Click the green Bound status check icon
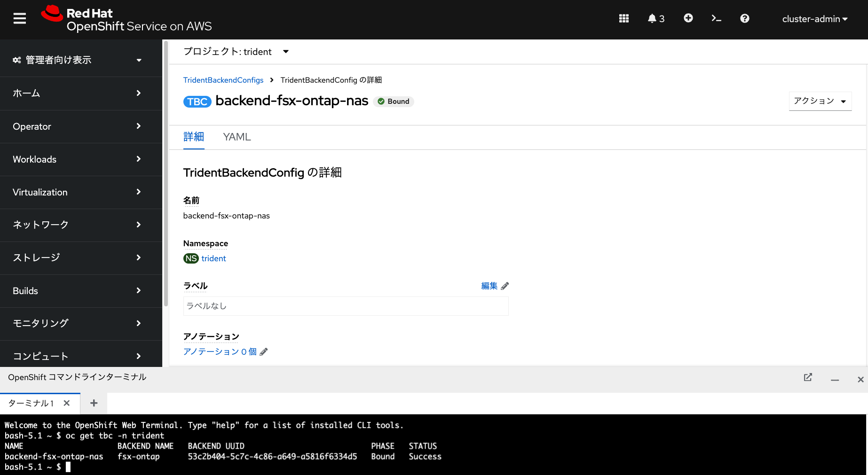Viewport: 868px width, 475px height. (381, 101)
